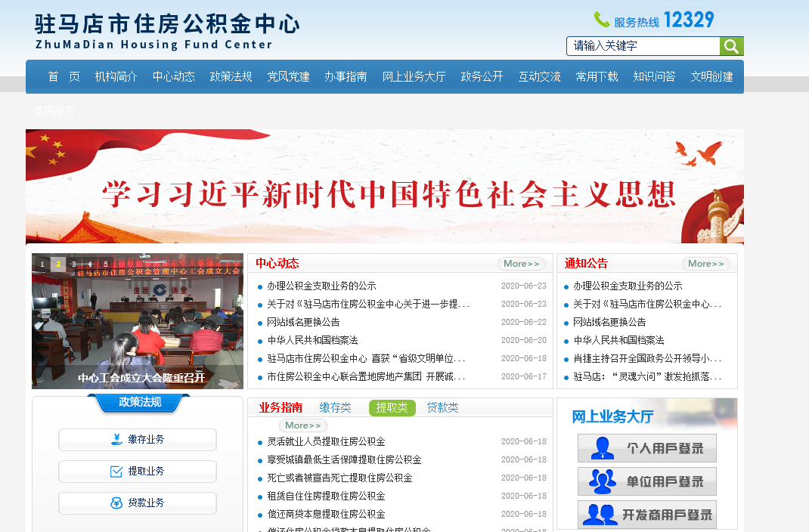Image resolution: width=809 pixels, height=532 pixels.
Task: Open 中华人民共和国档案法 in 中心动态 list
Action: click(x=313, y=340)
